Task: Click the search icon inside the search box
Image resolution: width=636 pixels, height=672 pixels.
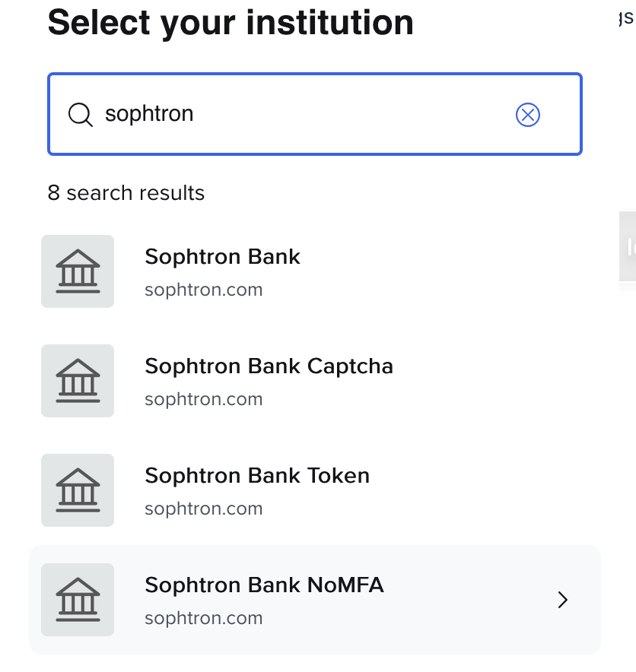Action: click(x=80, y=114)
